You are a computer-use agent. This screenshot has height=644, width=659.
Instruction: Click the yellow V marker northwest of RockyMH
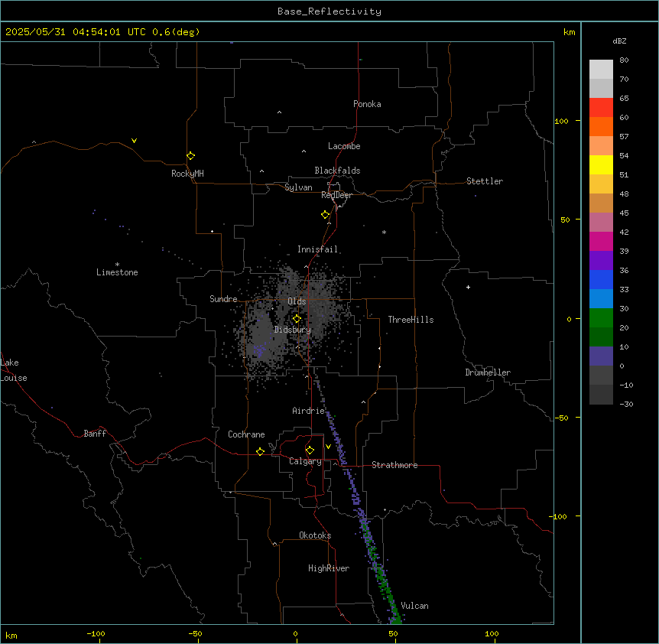click(x=134, y=141)
